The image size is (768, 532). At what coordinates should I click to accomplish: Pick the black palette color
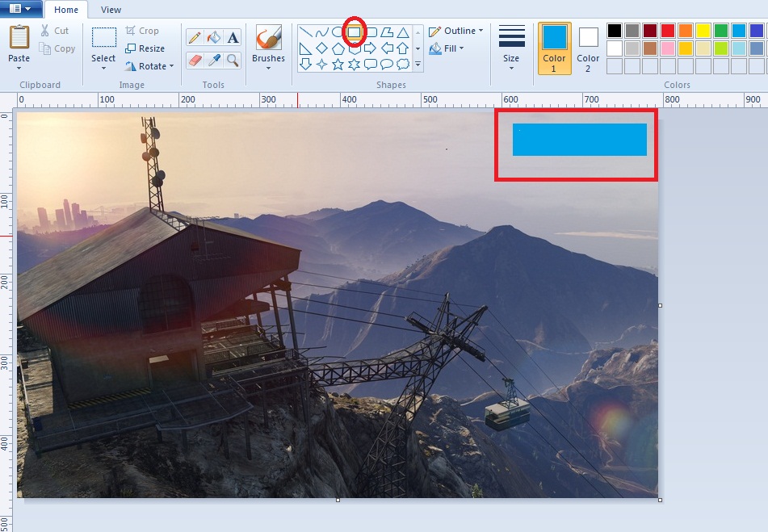tap(615, 31)
